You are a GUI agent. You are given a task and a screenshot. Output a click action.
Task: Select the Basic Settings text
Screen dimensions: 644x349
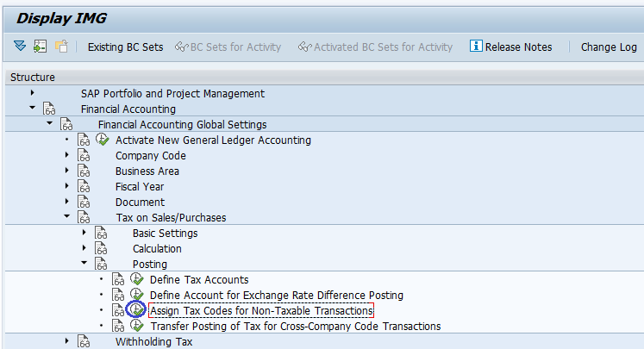coord(166,234)
